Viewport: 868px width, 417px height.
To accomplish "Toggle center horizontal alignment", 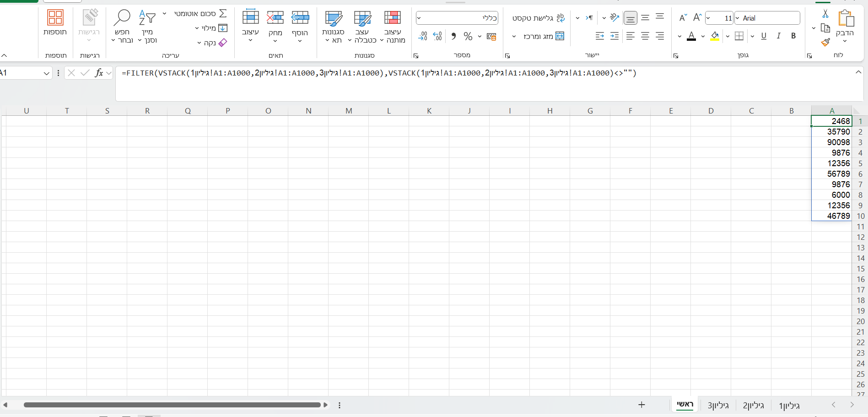I will pyautogui.click(x=645, y=36).
